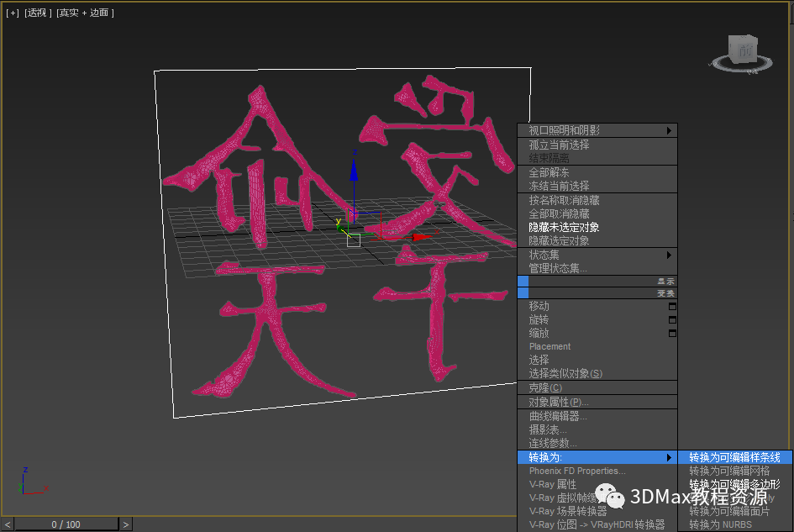This screenshot has width=794, height=532.
Task: Expand the 转换为 submenu arrow
Action: [669, 457]
